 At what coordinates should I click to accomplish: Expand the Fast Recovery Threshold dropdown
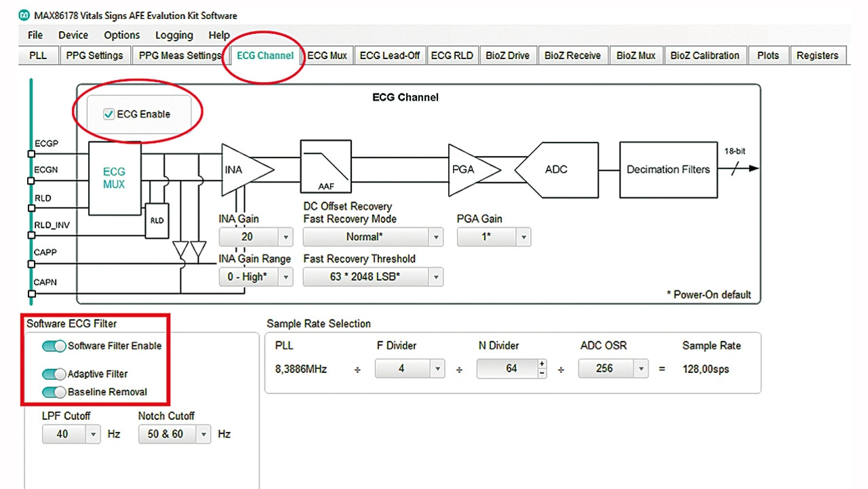click(x=435, y=277)
